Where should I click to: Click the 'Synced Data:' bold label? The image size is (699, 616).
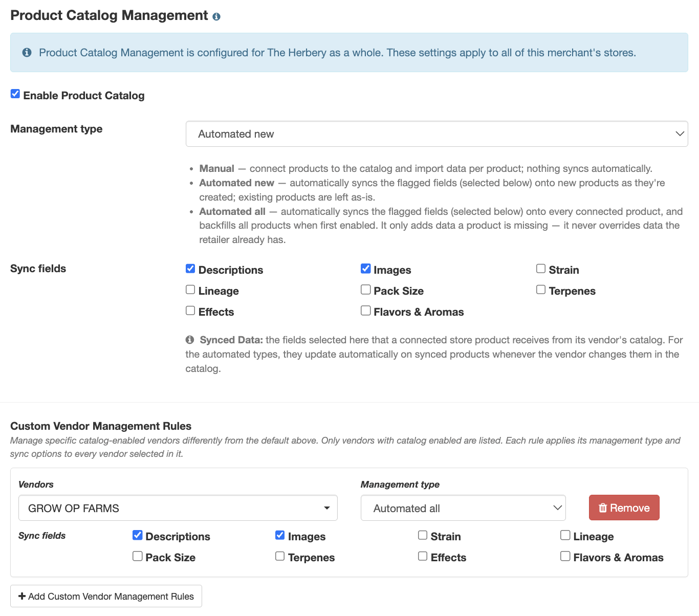click(231, 340)
